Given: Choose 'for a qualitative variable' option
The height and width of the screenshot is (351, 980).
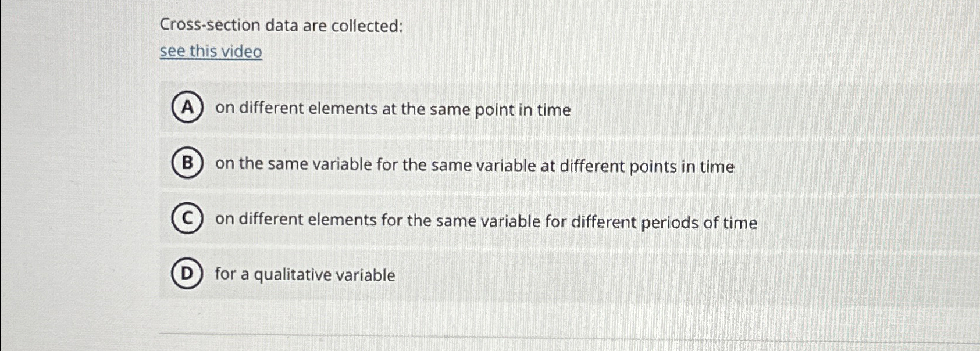Looking at the screenshot, I should (x=304, y=275).
